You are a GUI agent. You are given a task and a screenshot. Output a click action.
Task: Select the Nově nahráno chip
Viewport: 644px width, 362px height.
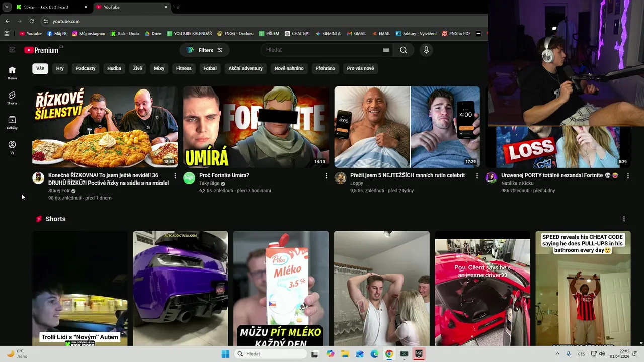pyautogui.click(x=289, y=68)
